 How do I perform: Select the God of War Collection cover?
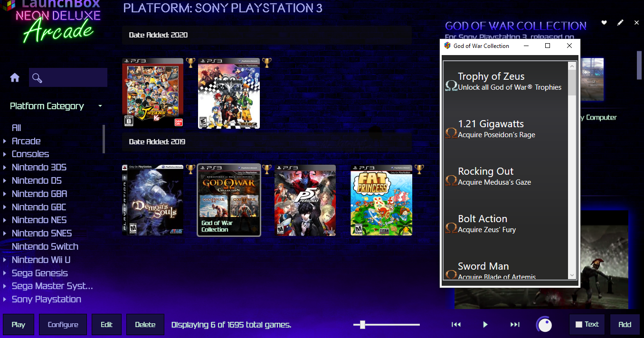pyautogui.click(x=229, y=200)
